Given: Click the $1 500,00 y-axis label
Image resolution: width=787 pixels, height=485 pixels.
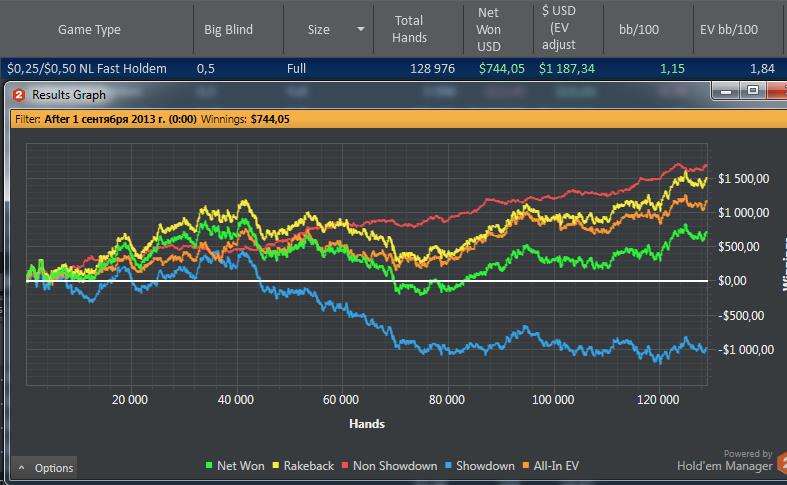Looking at the screenshot, I should (x=743, y=179).
